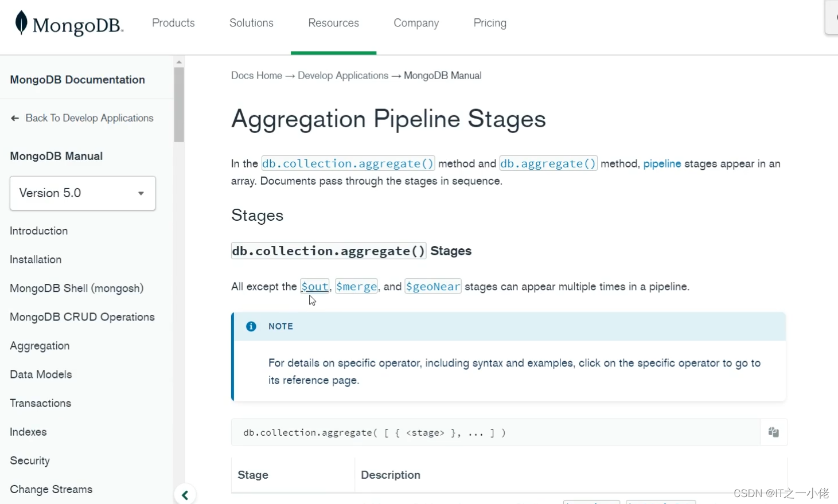Viewport: 838px width, 504px height.
Task: Open Indexes in sidebar
Action: click(x=28, y=432)
